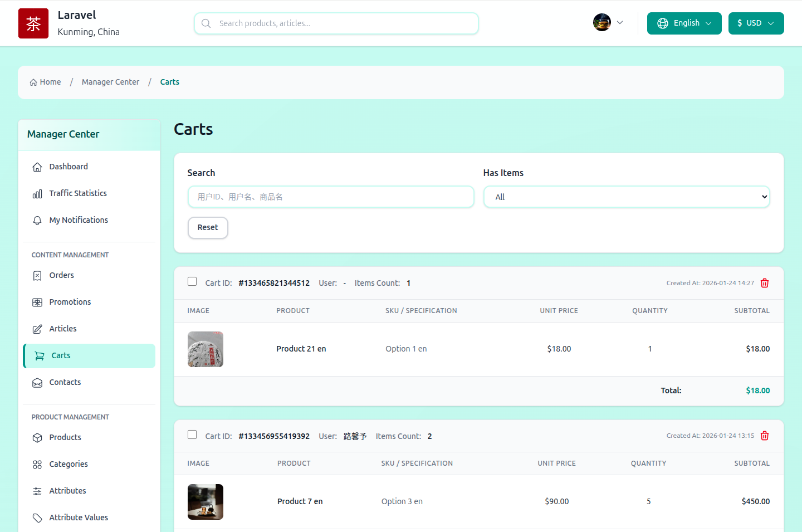The image size is (802, 532).
Task: Click the Attribute Values tag icon
Action: (37, 518)
